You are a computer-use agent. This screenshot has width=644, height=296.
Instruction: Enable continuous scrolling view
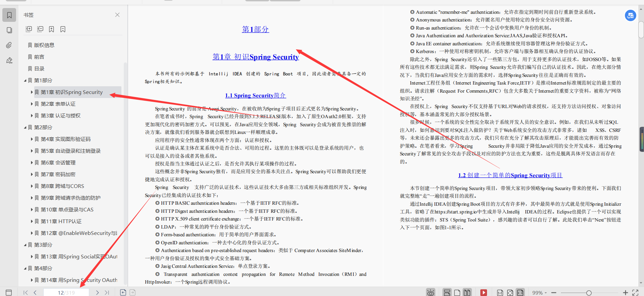pos(447,292)
